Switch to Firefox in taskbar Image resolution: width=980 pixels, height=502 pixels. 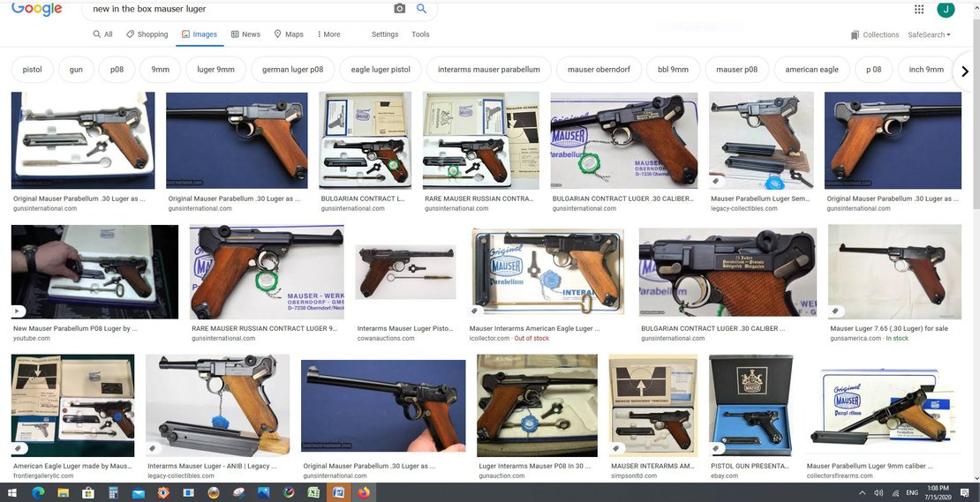coord(364,492)
